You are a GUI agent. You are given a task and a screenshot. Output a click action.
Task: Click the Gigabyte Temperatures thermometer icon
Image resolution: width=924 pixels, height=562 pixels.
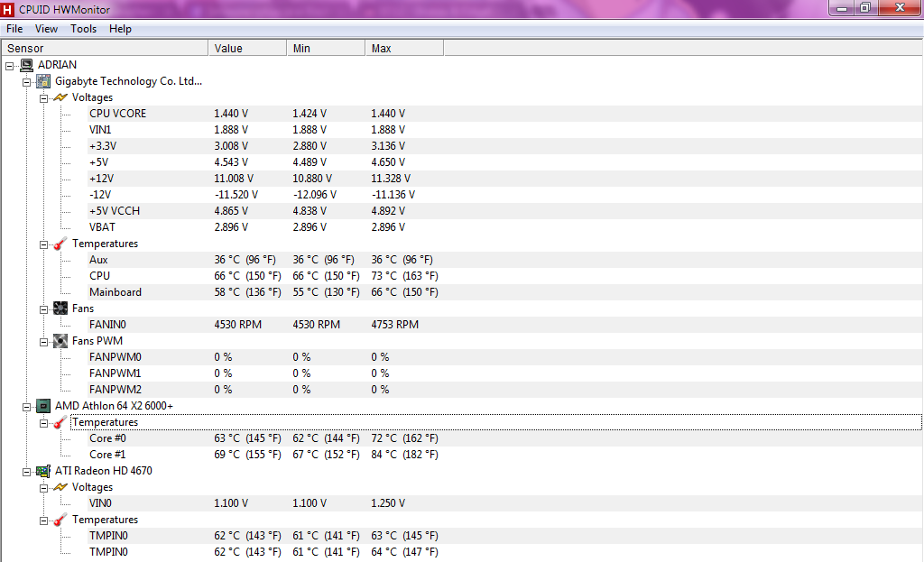click(x=60, y=244)
